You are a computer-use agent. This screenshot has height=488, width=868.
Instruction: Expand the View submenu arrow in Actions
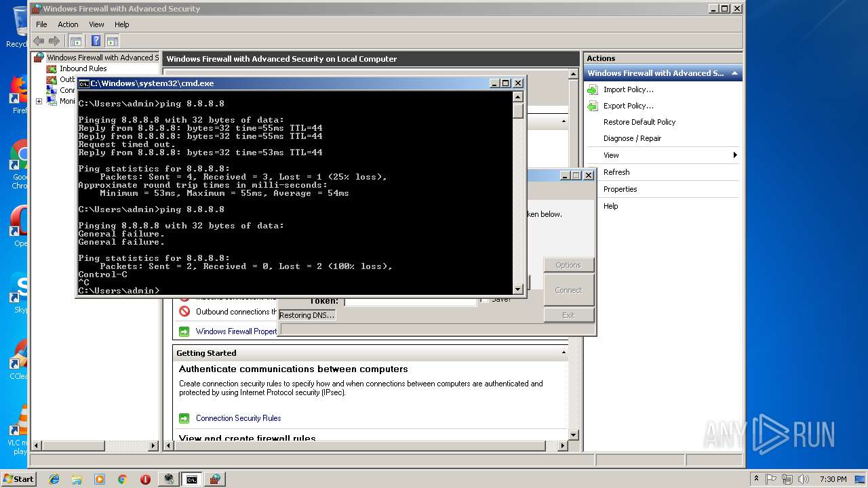pos(735,155)
